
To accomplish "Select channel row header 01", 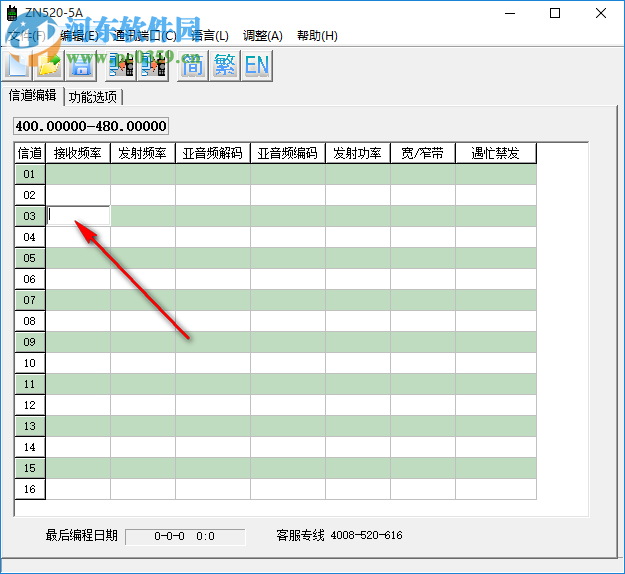I will (x=29, y=174).
